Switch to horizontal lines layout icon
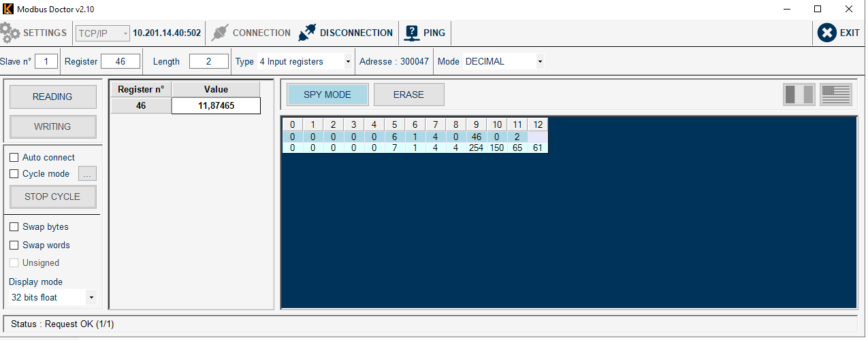Viewport: 868px width, 340px height. (836, 95)
